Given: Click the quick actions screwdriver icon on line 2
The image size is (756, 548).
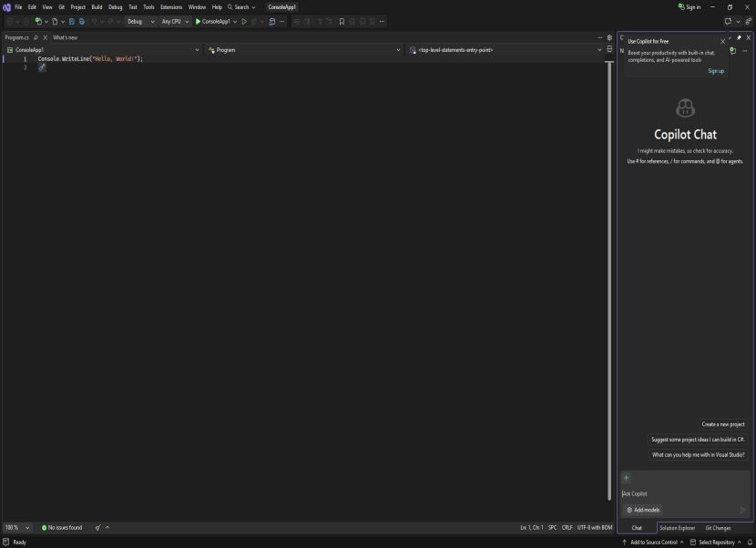Looking at the screenshot, I should (x=42, y=67).
